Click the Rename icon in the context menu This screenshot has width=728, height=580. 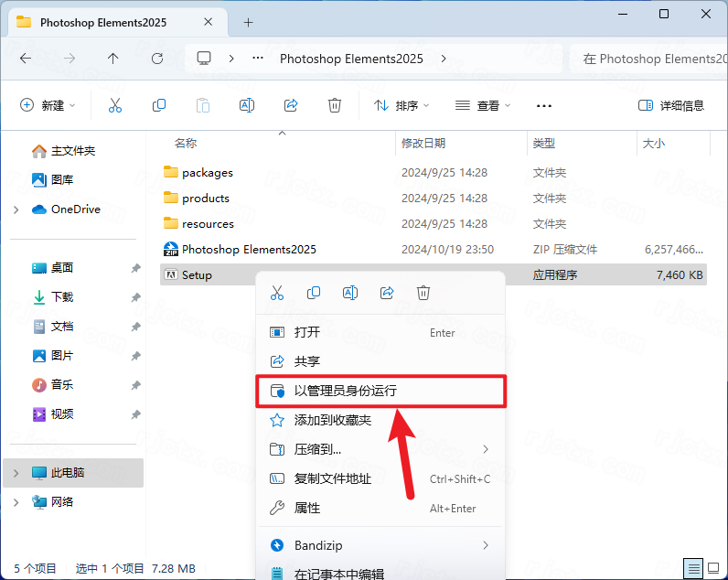pos(350,293)
